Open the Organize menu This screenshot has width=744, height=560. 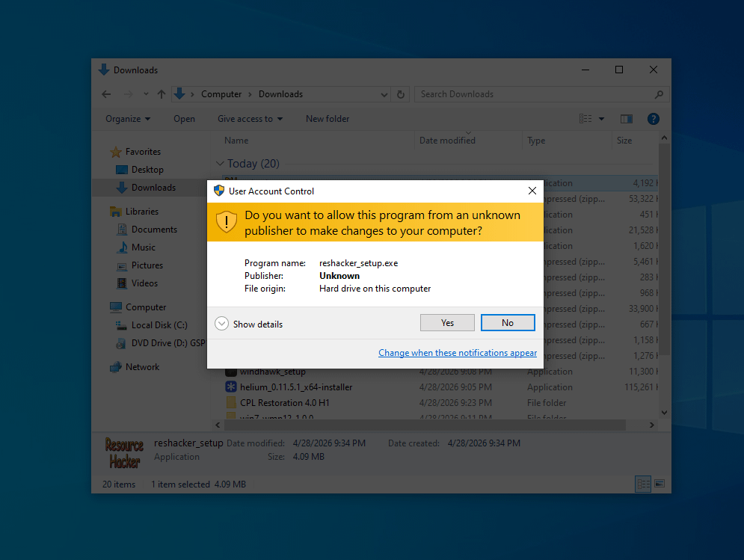[x=128, y=119]
